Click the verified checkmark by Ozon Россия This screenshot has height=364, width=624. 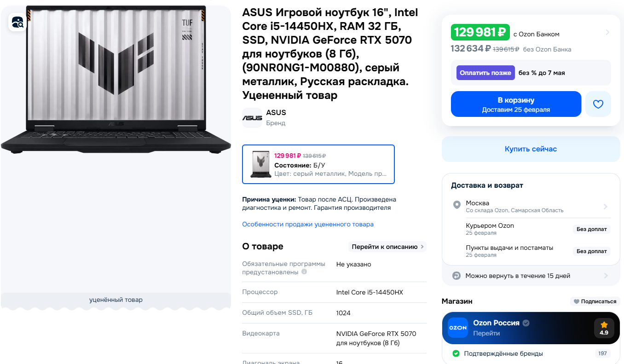(526, 323)
